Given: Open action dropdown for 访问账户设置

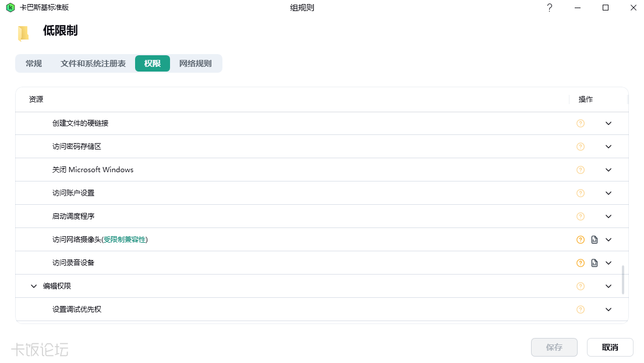Looking at the screenshot, I should pos(608,193).
